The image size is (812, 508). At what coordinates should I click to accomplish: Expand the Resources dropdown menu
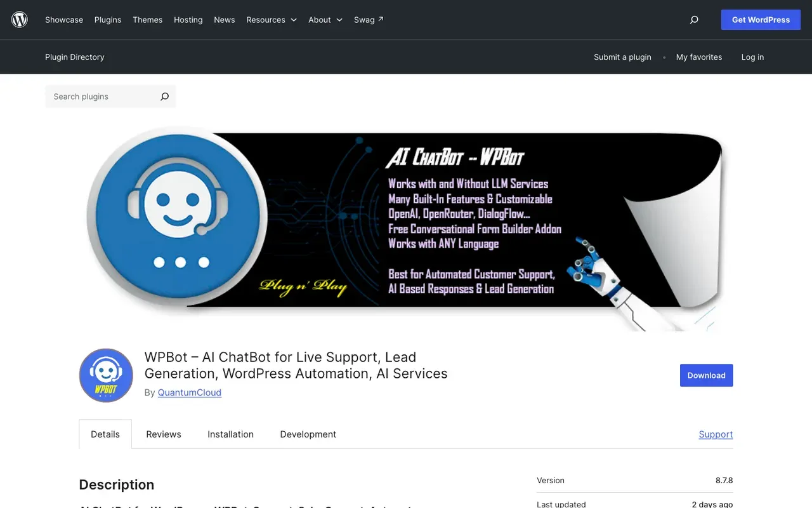(272, 20)
